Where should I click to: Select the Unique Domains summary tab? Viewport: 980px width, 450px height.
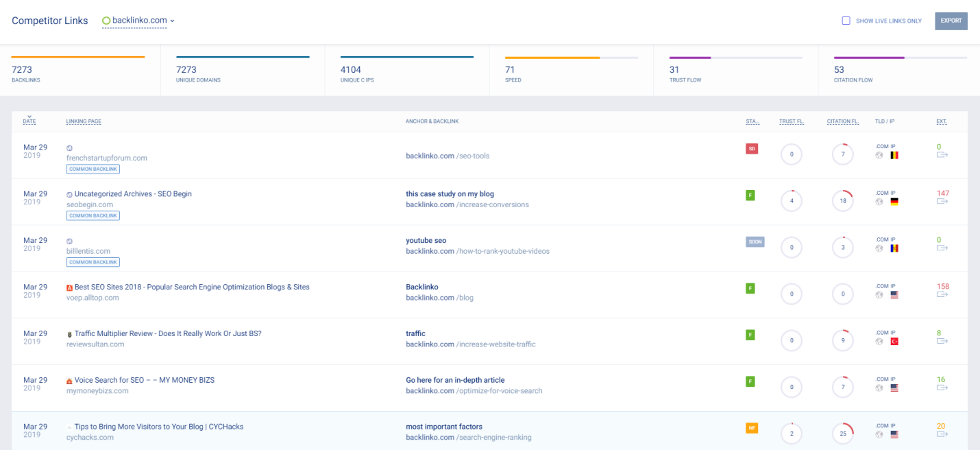pos(243,70)
